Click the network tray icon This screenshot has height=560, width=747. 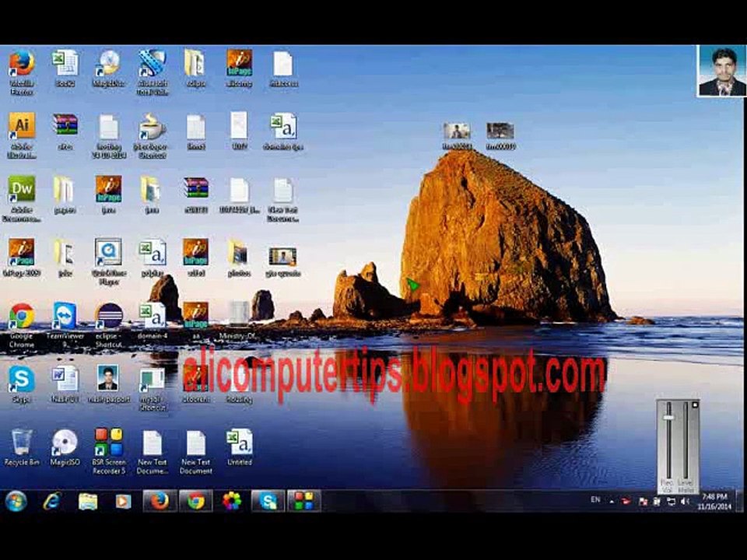671,502
